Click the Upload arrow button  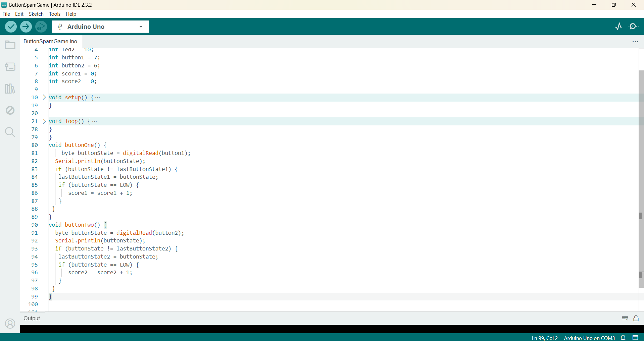(x=26, y=26)
